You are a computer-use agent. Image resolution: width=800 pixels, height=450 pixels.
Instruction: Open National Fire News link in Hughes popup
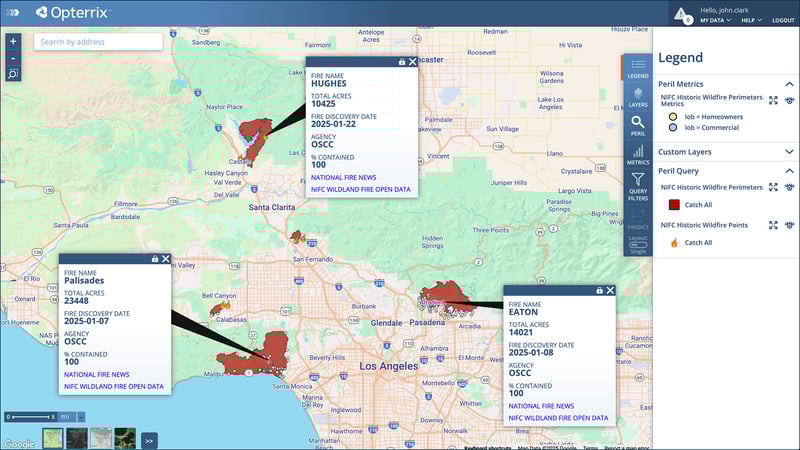[343, 178]
